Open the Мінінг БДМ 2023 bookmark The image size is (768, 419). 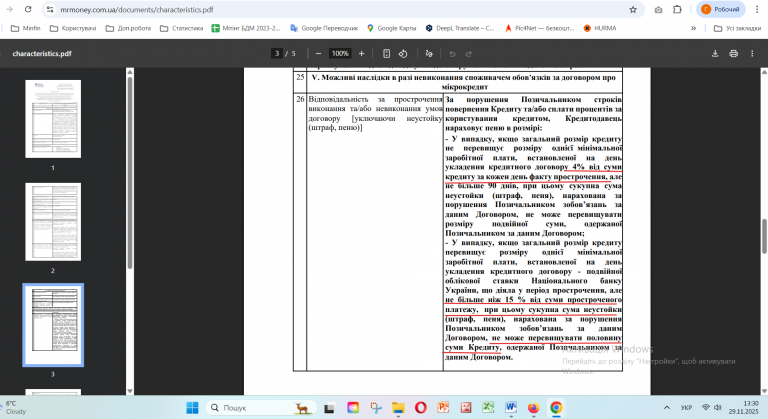246,28
